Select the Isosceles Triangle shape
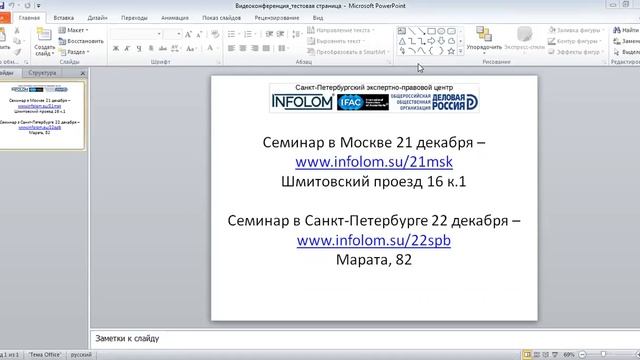 click(402, 41)
